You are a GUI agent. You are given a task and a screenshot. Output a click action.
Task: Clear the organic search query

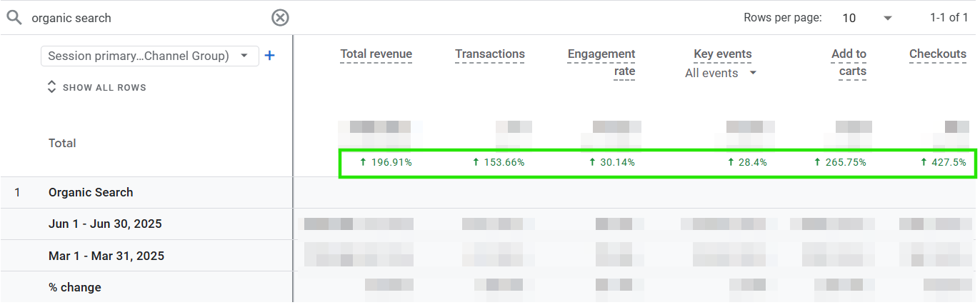(280, 18)
